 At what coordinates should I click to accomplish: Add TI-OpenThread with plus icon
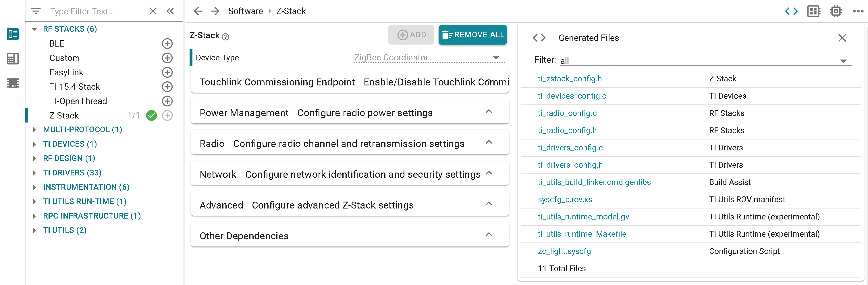[x=167, y=101]
